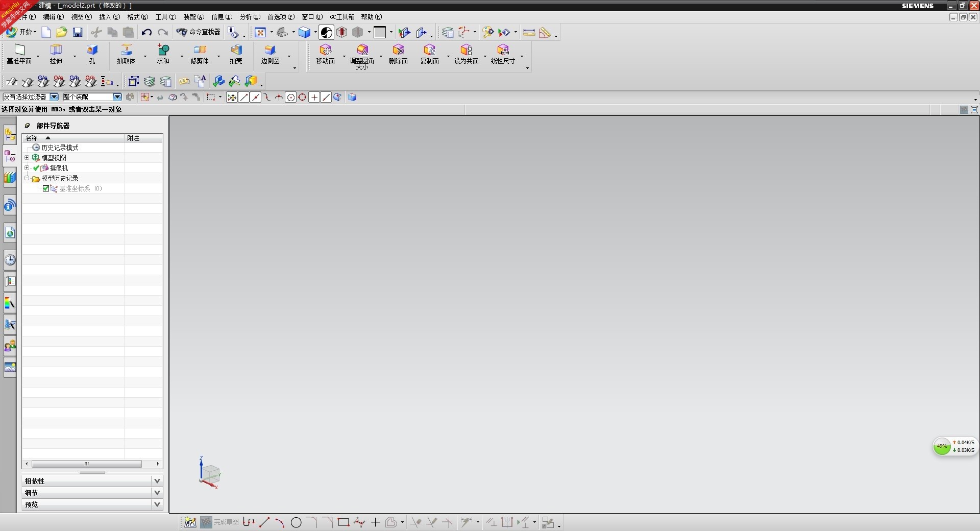Click the 复制面 copy face tool

(x=429, y=54)
